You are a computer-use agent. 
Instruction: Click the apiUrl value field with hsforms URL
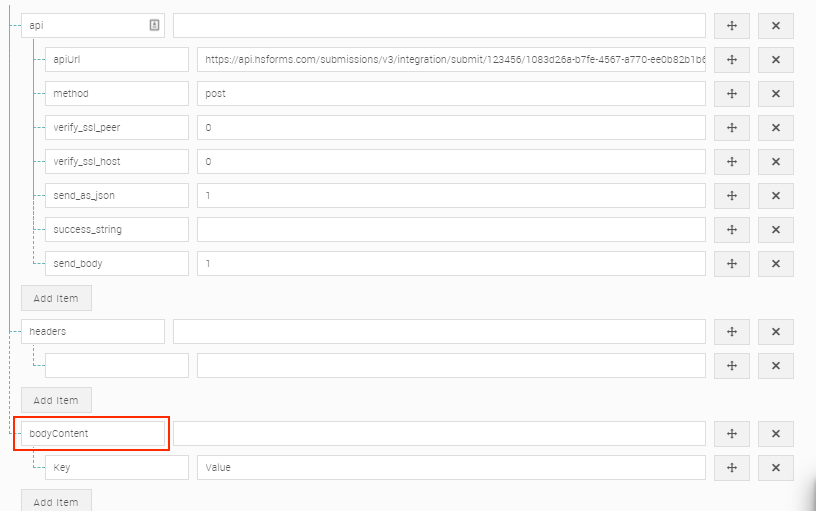tap(451, 60)
